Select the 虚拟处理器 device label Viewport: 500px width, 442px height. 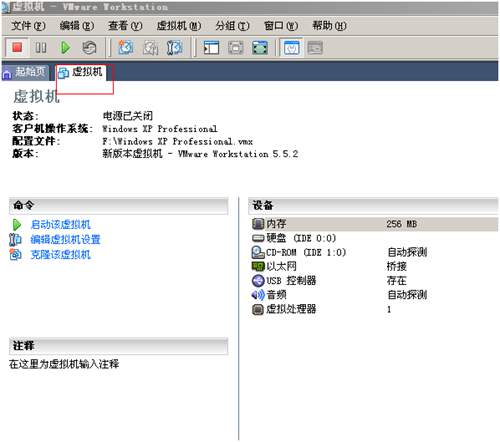[291, 309]
